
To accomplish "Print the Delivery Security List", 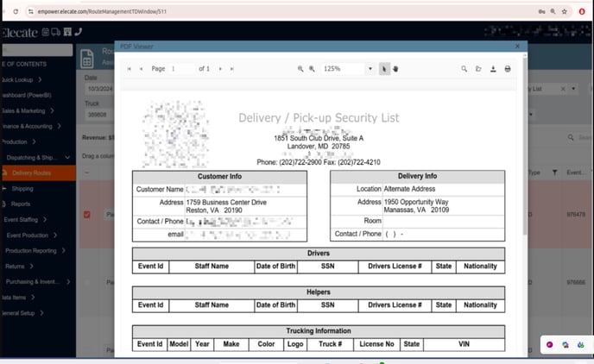I will (507, 68).
